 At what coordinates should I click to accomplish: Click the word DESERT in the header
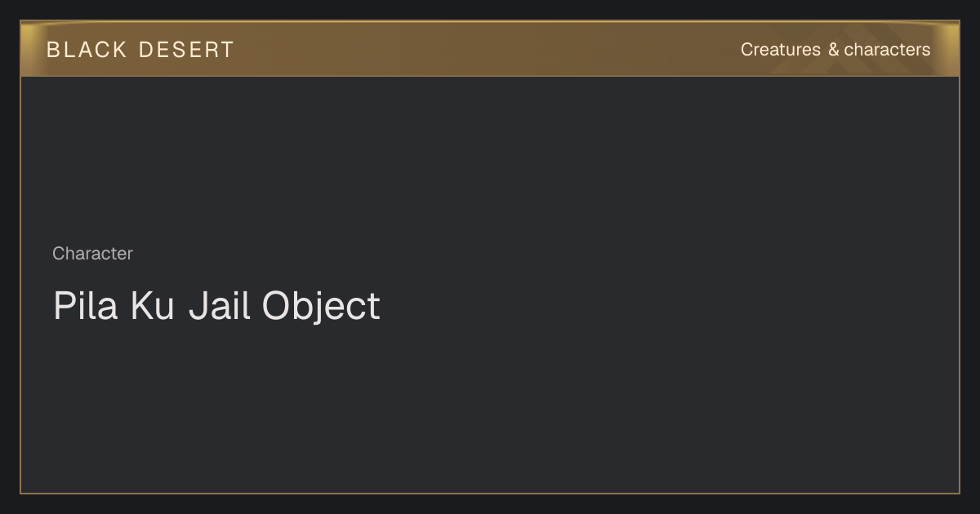(186, 50)
